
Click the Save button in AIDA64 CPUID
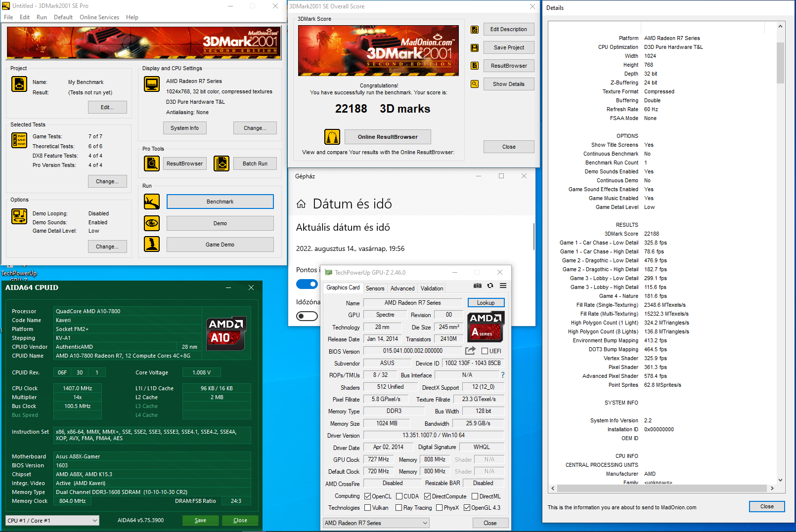pos(200,520)
